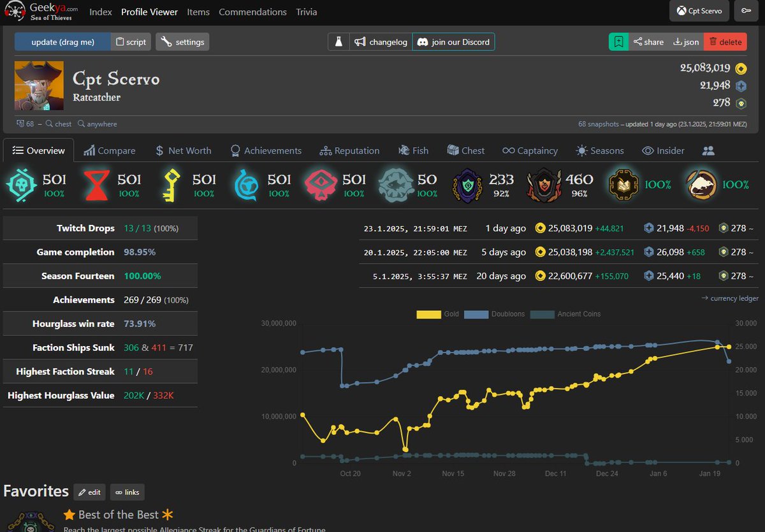Click the gold book Tall Tales emblem
This screenshot has width=765, height=532.
(x=623, y=185)
